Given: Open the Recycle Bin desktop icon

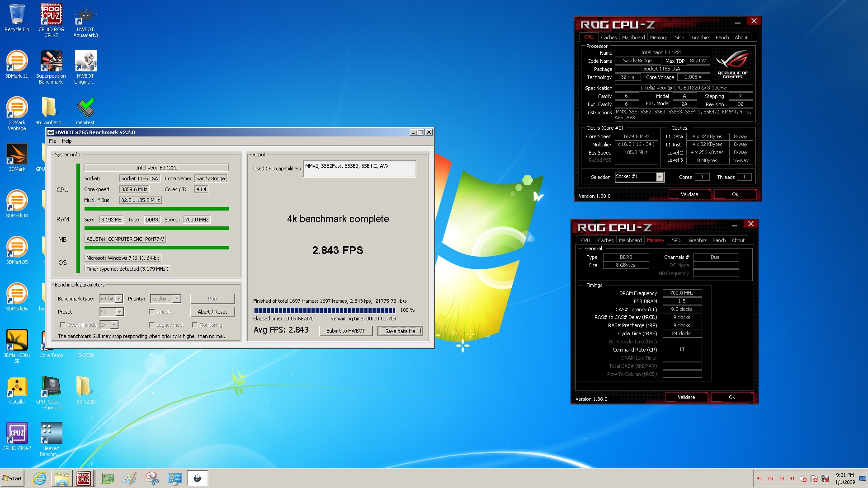Looking at the screenshot, I should pyautogui.click(x=17, y=18).
